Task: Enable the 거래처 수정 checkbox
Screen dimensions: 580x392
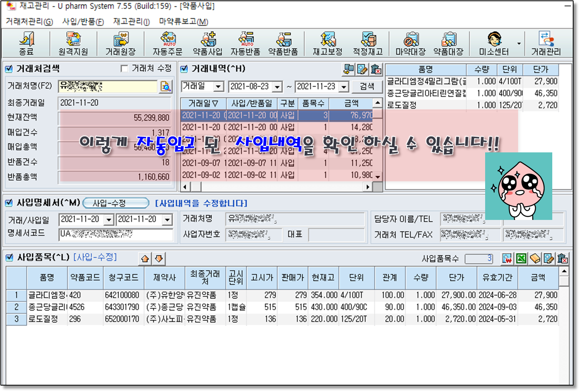Action: coord(125,69)
